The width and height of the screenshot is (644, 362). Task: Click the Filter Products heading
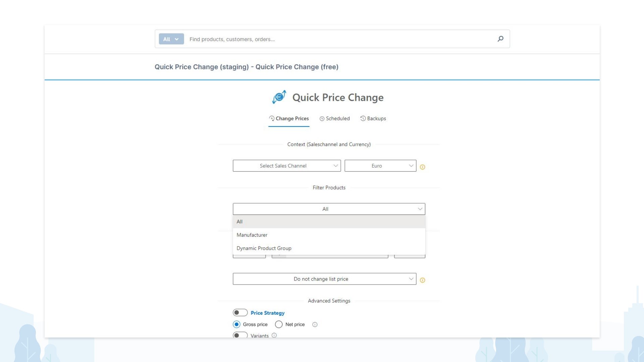click(329, 188)
